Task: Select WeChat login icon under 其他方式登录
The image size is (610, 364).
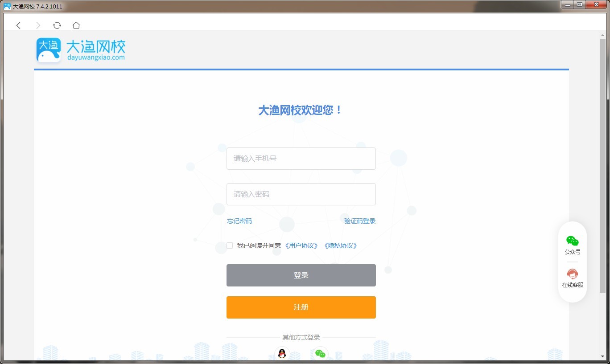Action: tap(320, 354)
